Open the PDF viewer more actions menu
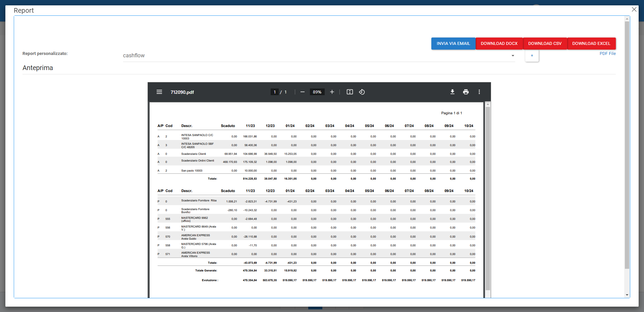Image resolution: width=644 pixels, height=312 pixels. pos(479,92)
